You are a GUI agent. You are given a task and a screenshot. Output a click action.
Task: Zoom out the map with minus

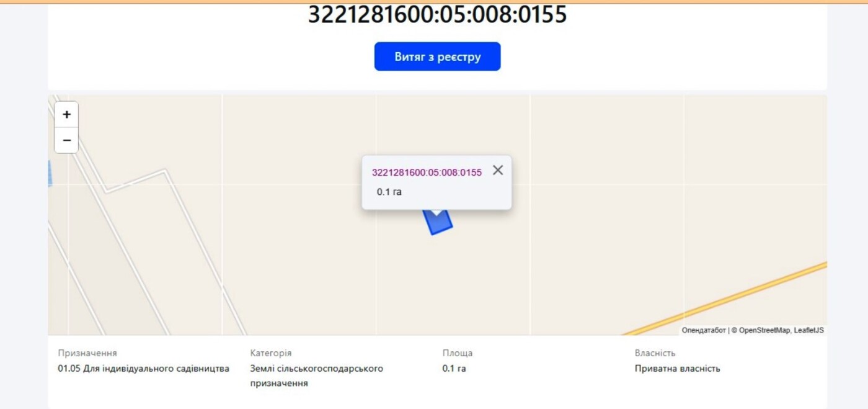coord(66,140)
